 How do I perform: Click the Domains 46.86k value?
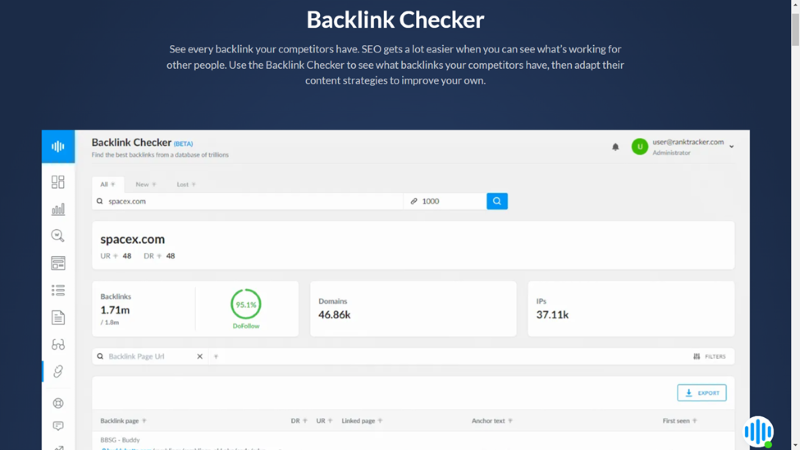[x=334, y=315]
